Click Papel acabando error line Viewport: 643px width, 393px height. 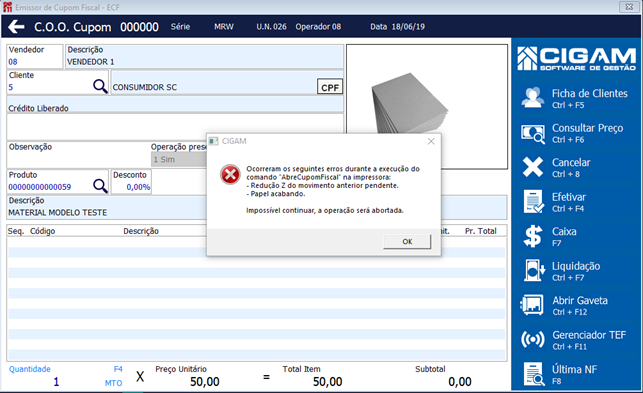point(276,194)
